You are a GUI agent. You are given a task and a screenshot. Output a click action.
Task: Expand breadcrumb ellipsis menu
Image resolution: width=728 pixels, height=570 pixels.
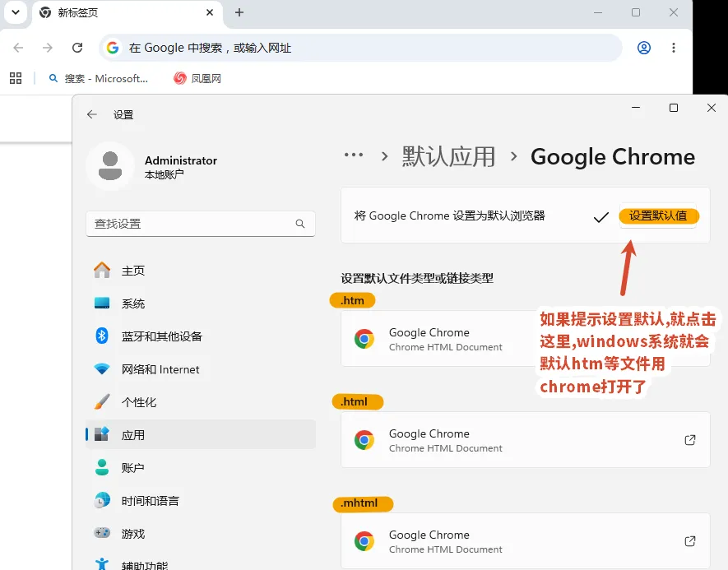click(354, 155)
